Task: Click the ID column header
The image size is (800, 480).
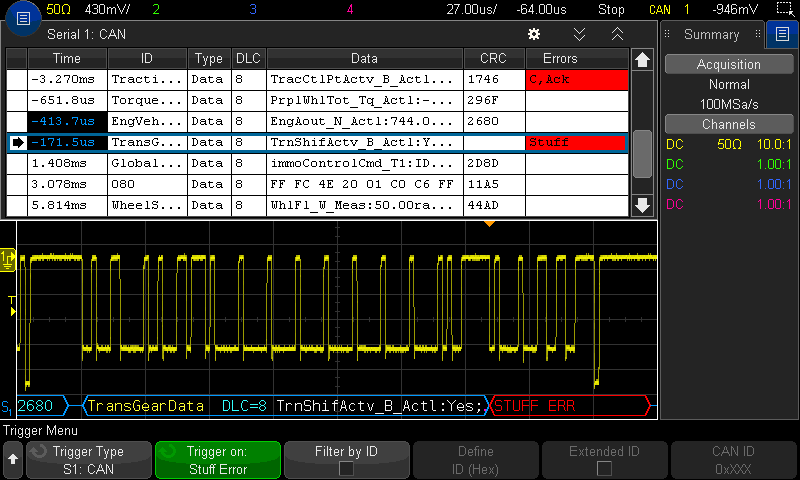Action: 147,59
